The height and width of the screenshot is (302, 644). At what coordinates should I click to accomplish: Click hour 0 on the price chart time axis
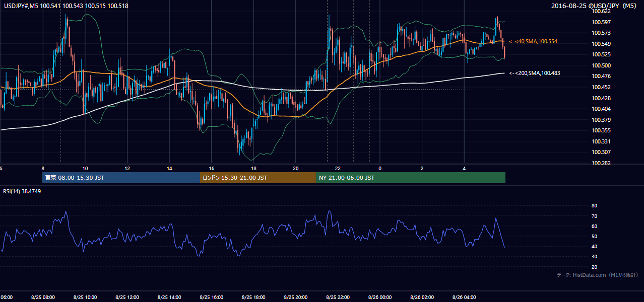click(x=380, y=169)
